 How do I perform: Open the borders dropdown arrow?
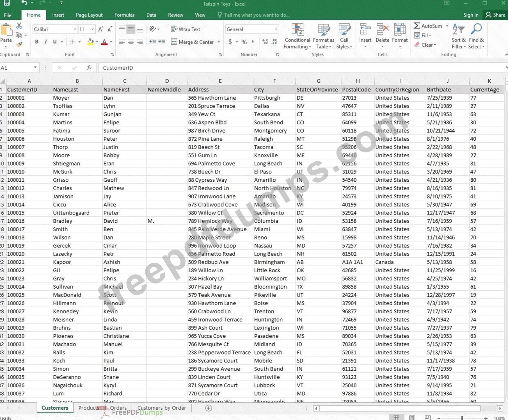coord(80,42)
